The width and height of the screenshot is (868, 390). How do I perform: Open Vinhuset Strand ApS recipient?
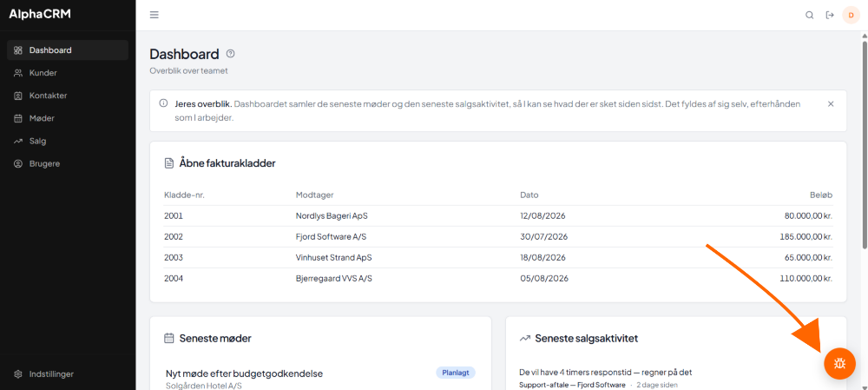pos(334,258)
